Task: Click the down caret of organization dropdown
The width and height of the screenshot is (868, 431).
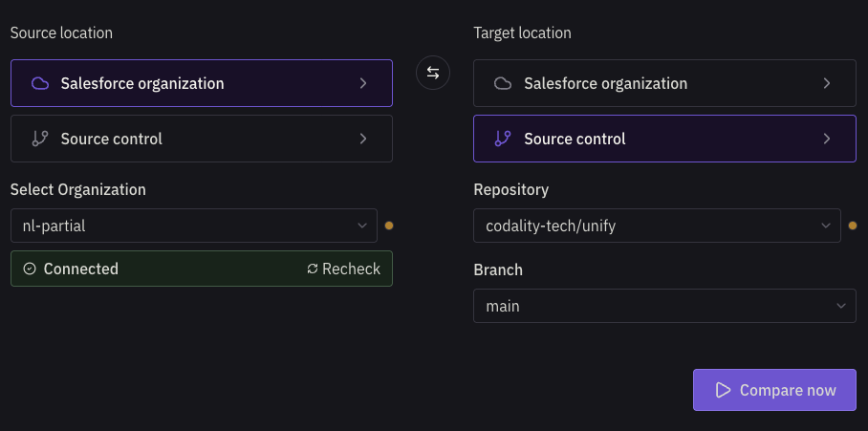Action: (x=362, y=226)
